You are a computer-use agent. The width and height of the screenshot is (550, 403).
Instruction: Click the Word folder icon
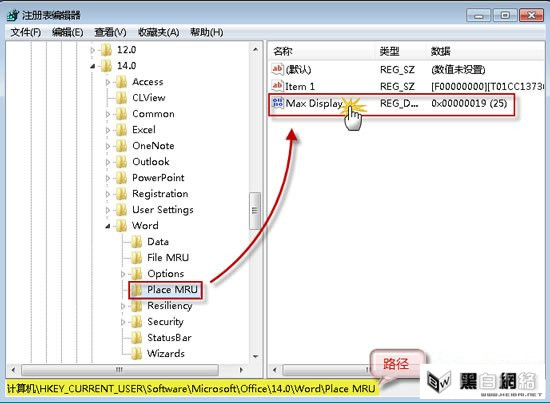click(x=121, y=226)
